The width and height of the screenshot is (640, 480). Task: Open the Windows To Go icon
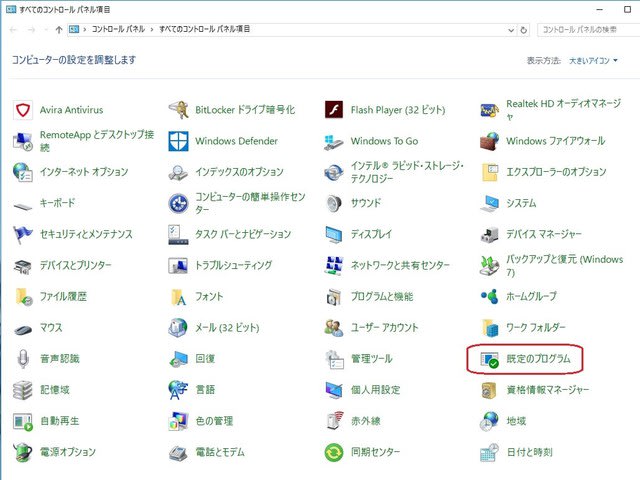coord(334,141)
